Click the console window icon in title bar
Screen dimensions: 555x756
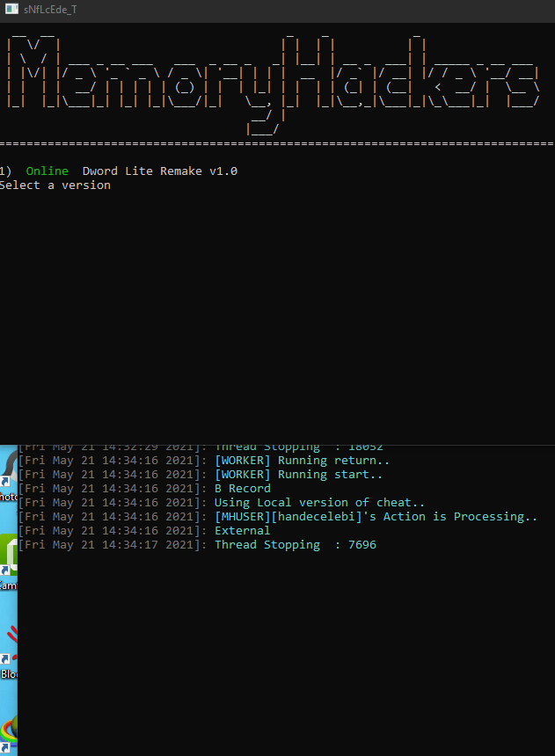[x=11, y=9]
